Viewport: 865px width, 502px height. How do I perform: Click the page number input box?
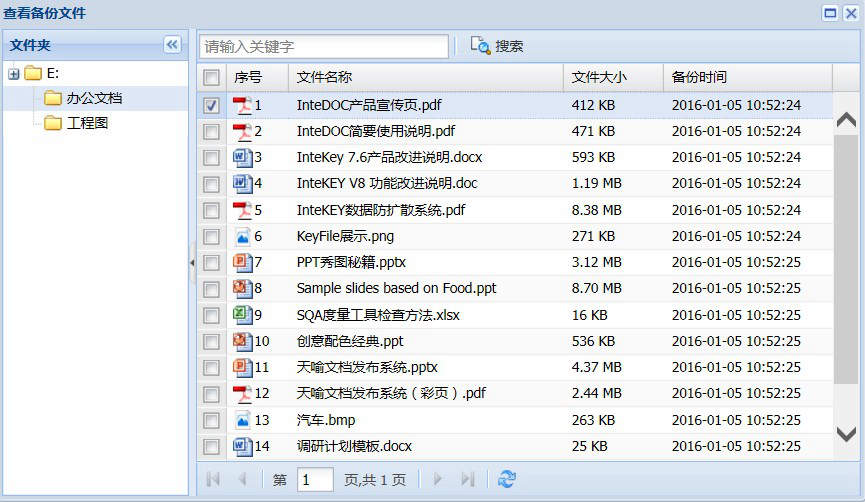[315, 479]
